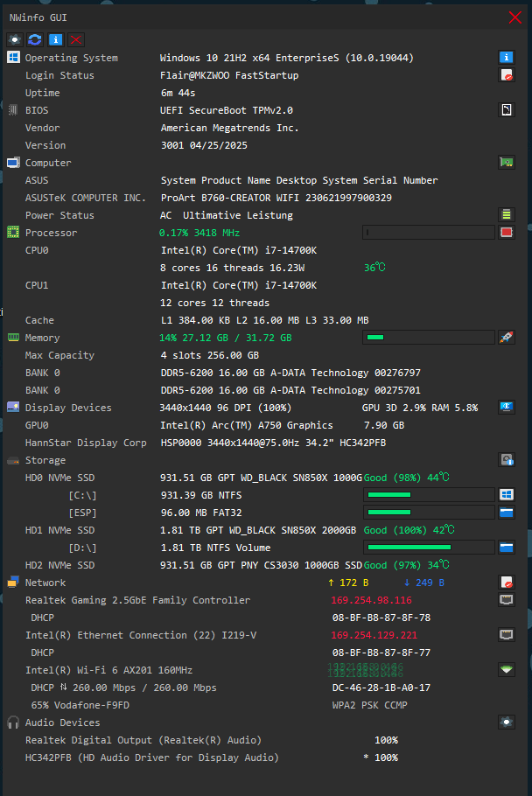The width and height of the screenshot is (532, 796).
Task: Open the BIOS row action button
Action: (x=506, y=109)
